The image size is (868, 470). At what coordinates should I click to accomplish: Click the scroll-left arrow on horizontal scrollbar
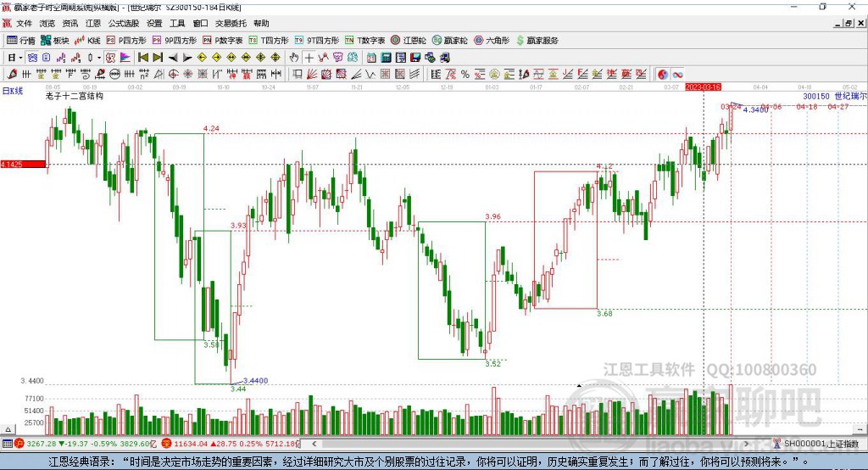(314, 444)
